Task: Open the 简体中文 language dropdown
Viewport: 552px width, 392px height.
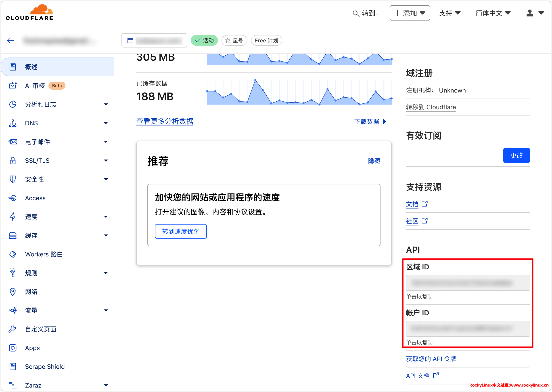Action: 493,13
